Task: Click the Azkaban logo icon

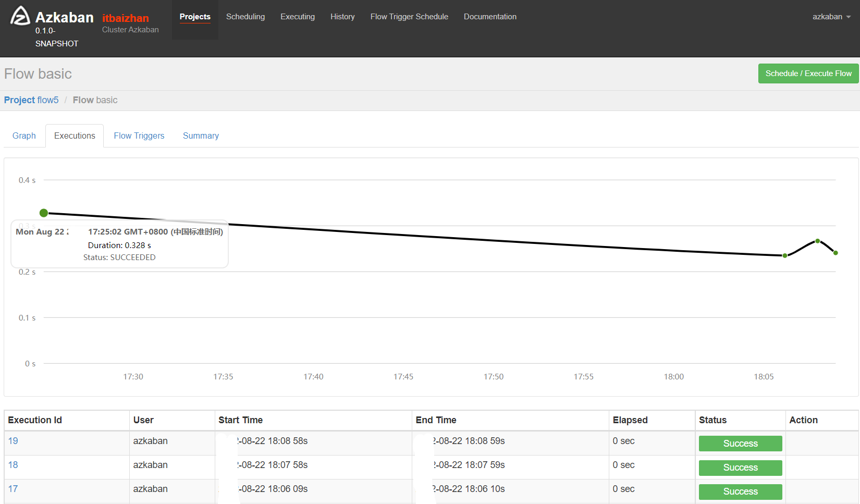Action: pyautogui.click(x=20, y=16)
